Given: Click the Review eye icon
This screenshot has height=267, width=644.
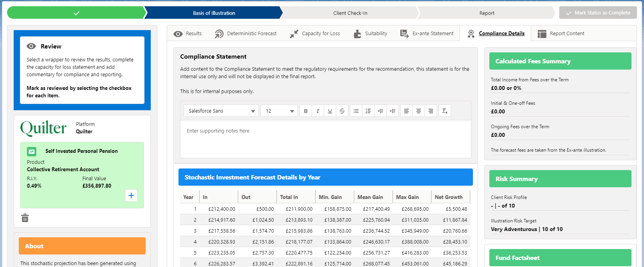Looking at the screenshot, I should [31, 46].
